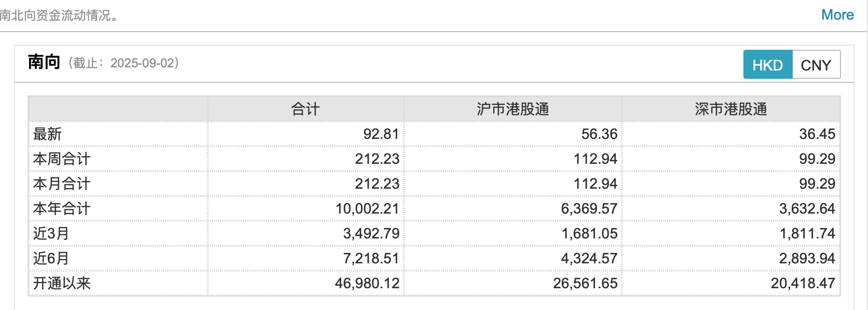868x310 pixels.
Task: Switch currency to CNY
Action: pyautogui.click(x=816, y=65)
